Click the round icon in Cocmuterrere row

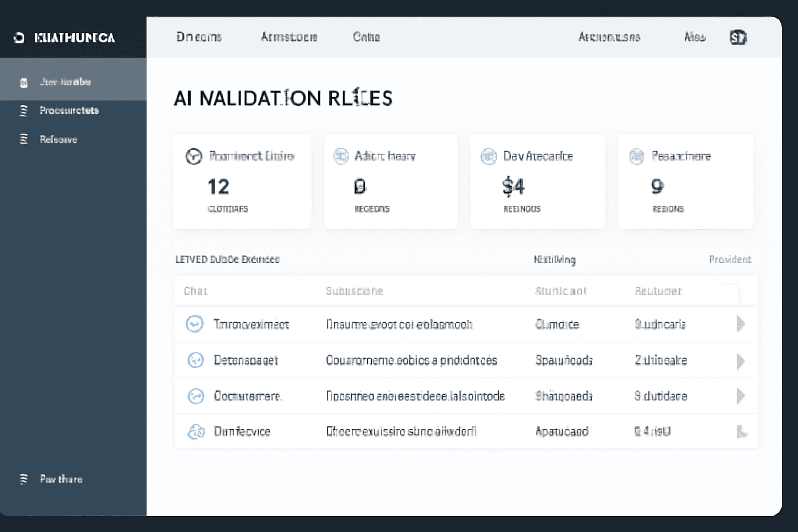pyautogui.click(x=195, y=396)
